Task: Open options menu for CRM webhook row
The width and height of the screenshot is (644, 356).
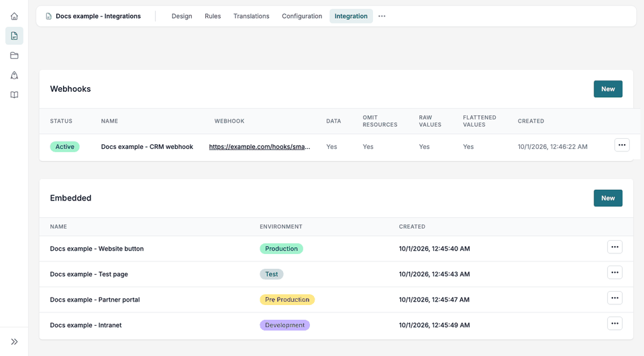Action: (x=622, y=145)
